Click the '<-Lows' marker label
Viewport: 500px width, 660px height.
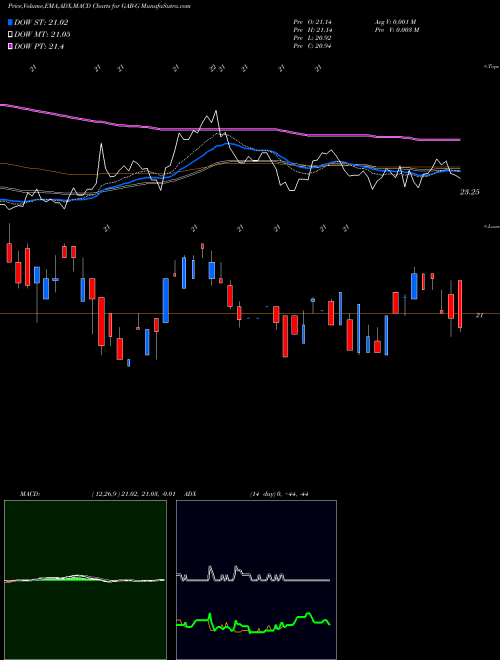point(492,226)
